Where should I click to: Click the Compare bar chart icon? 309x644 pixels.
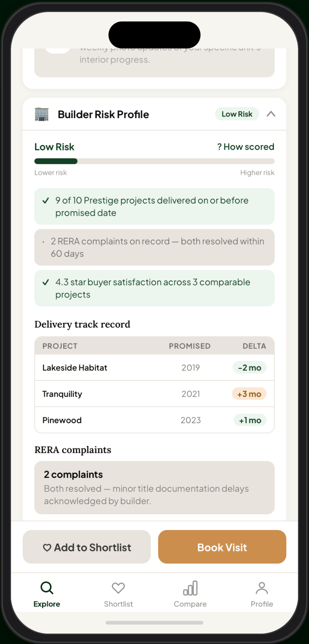point(190,588)
